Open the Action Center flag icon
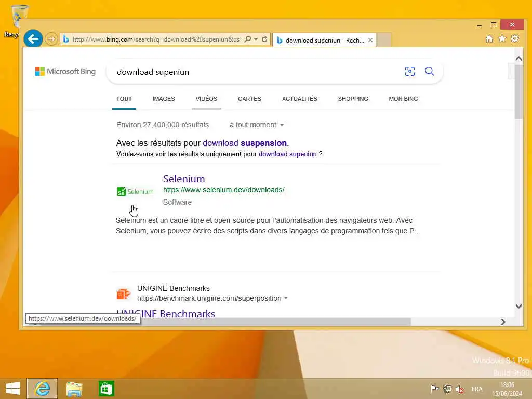 [434, 389]
